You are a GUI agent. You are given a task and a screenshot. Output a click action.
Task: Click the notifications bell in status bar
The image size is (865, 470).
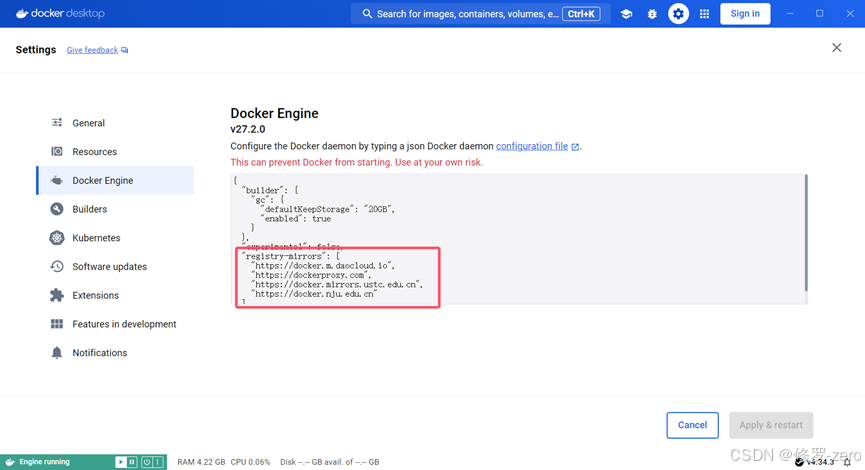point(847,462)
